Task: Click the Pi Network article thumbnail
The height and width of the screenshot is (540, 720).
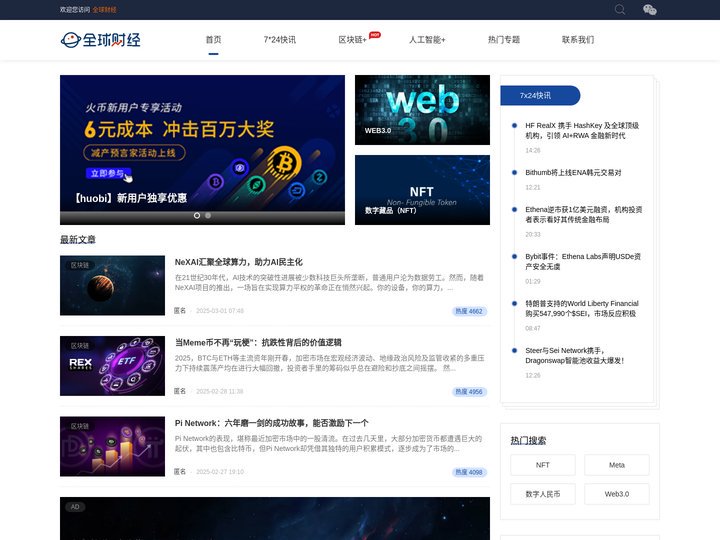Action: coord(112,446)
